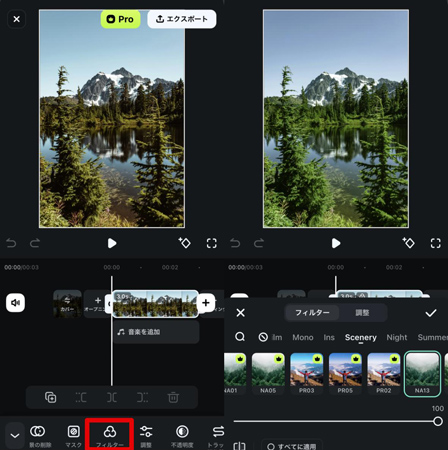
Task: Close the filter panel with the X
Action: pos(240,313)
